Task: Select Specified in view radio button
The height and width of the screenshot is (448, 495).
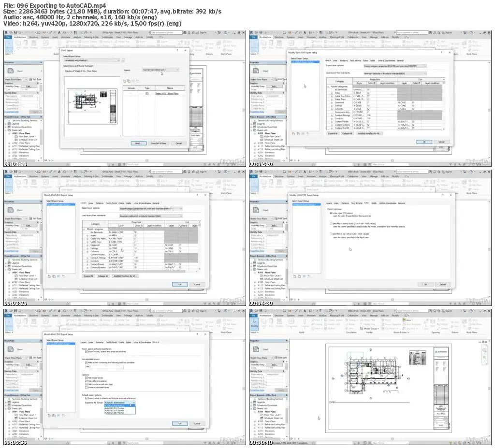Action: coord(331,234)
